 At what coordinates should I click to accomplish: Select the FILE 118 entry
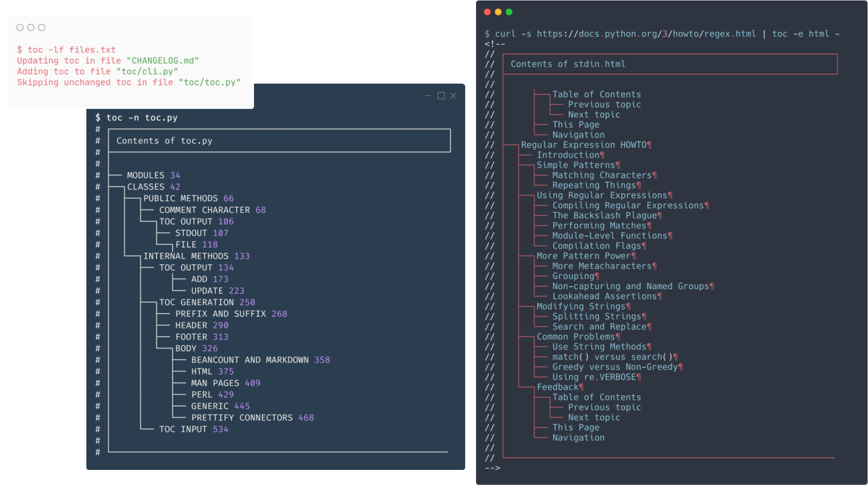coord(197,245)
